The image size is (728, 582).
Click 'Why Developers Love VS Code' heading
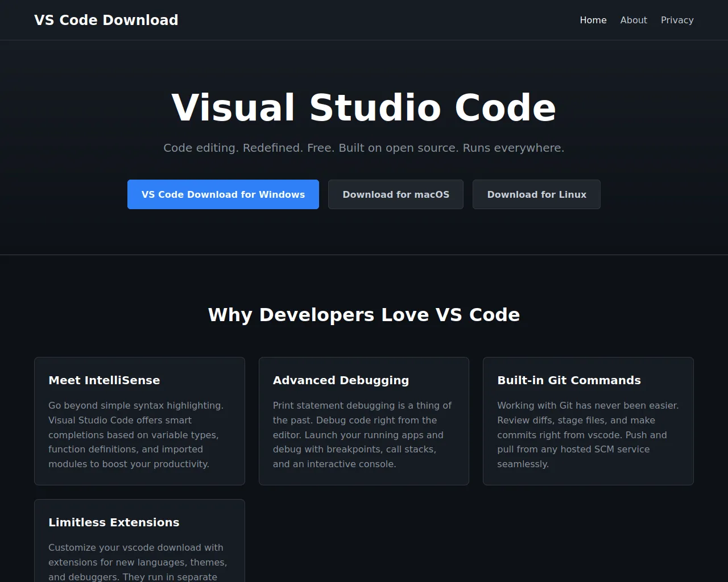(x=364, y=314)
